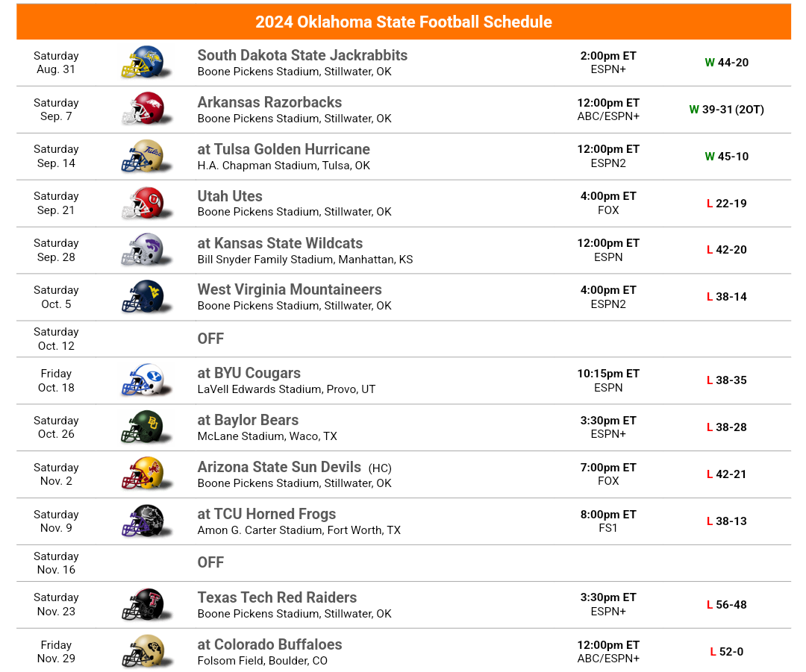Open the L 52-0 Colorado game result

coord(726,651)
